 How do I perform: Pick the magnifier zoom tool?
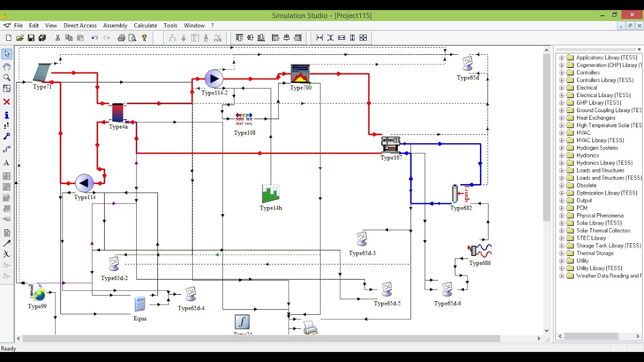[x=7, y=77]
